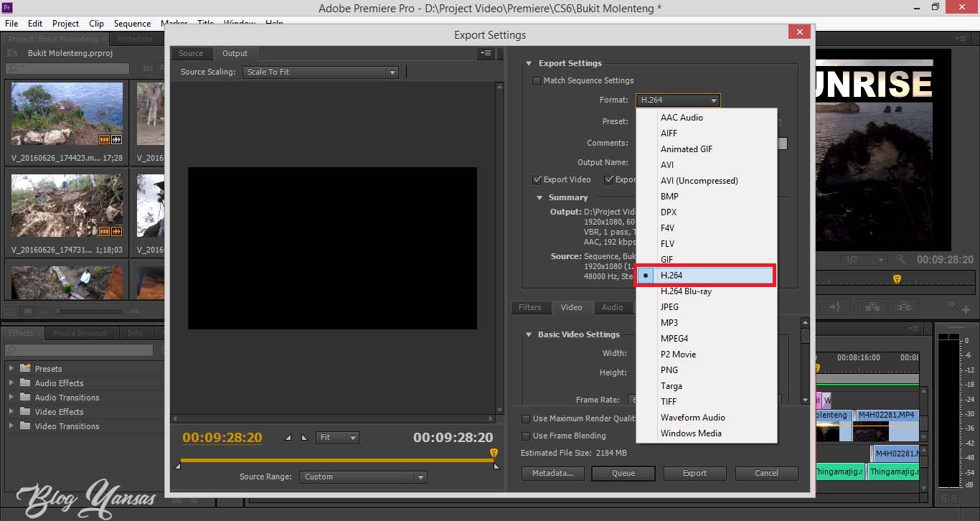Uncheck the Export Audio checkbox
Image resolution: width=980 pixels, height=521 pixels.
[608, 179]
